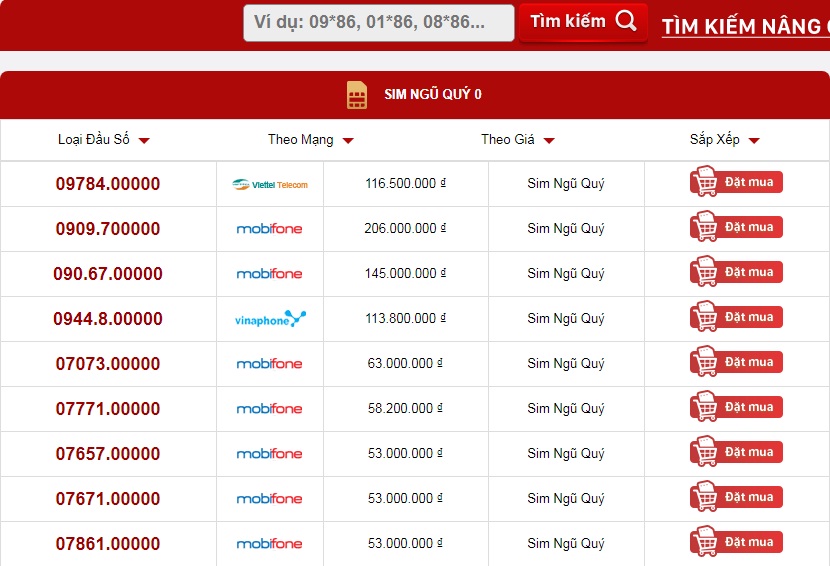Open the Tìm kiếm nâng cao link
Screen dimensions: 830x566
(x=745, y=26)
